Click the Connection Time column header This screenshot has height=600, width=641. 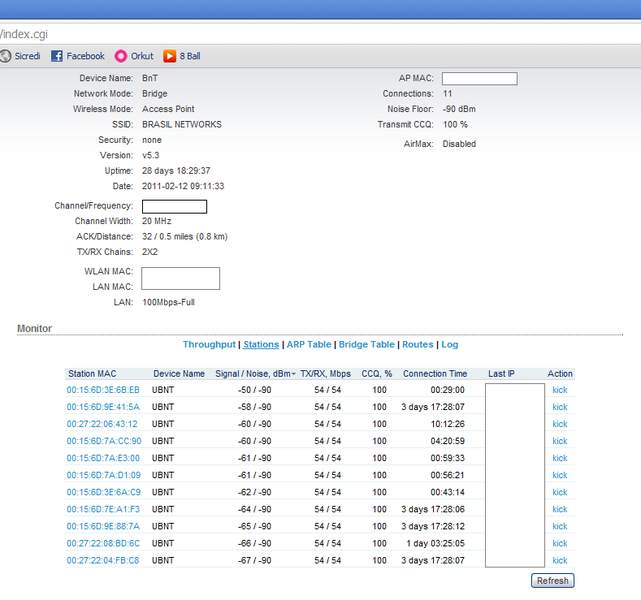(x=435, y=374)
